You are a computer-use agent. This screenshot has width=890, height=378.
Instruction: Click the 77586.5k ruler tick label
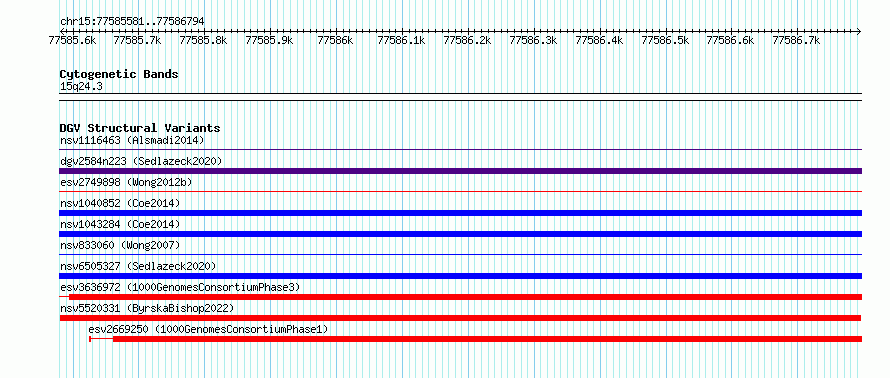click(665, 40)
